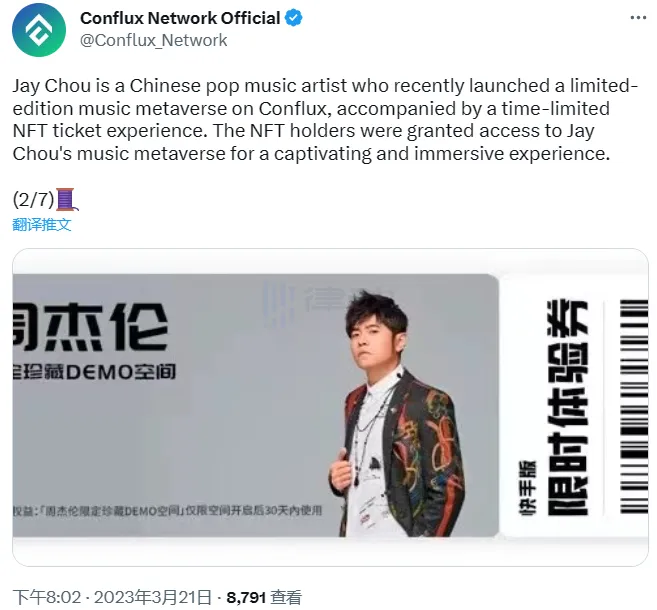Click the (2/7) thread counter text
Image resolution: width=657 pixels, height=610 pixels.
pos(34,200)
